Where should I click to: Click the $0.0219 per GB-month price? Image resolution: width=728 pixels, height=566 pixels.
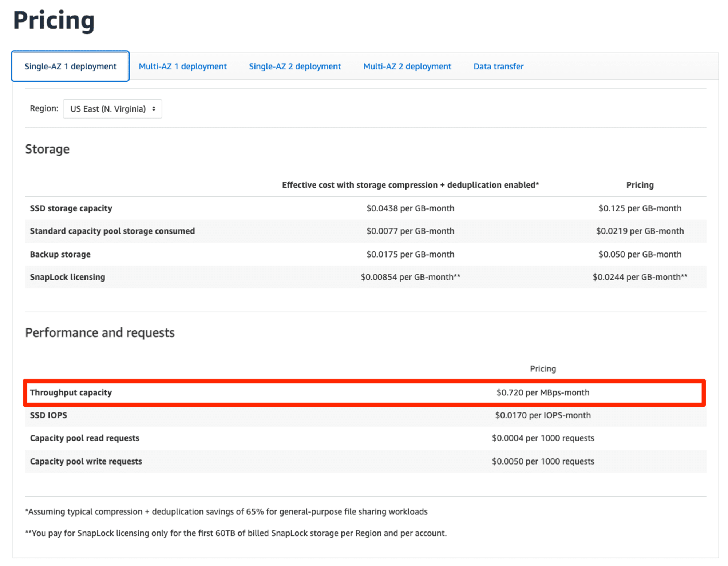click(x=640, y=231)
